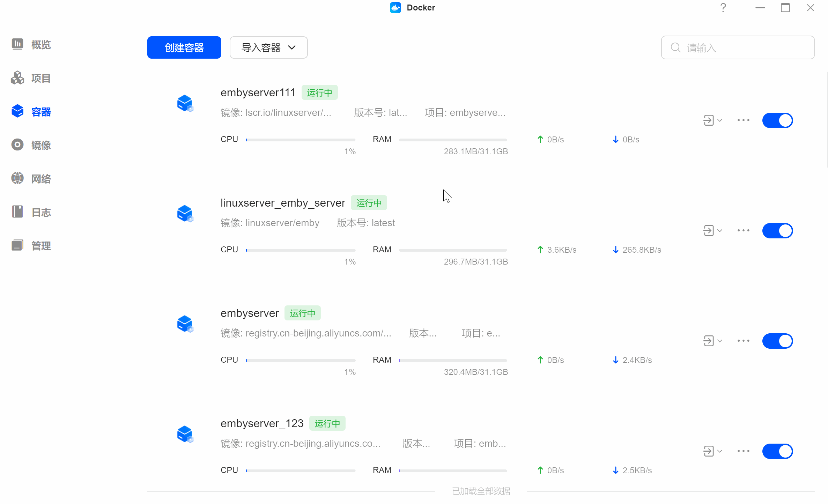This screenshot has height=504, width=828.
Task: Click 283.1MB/31.1GB memory value
Action: click(476, 151)
